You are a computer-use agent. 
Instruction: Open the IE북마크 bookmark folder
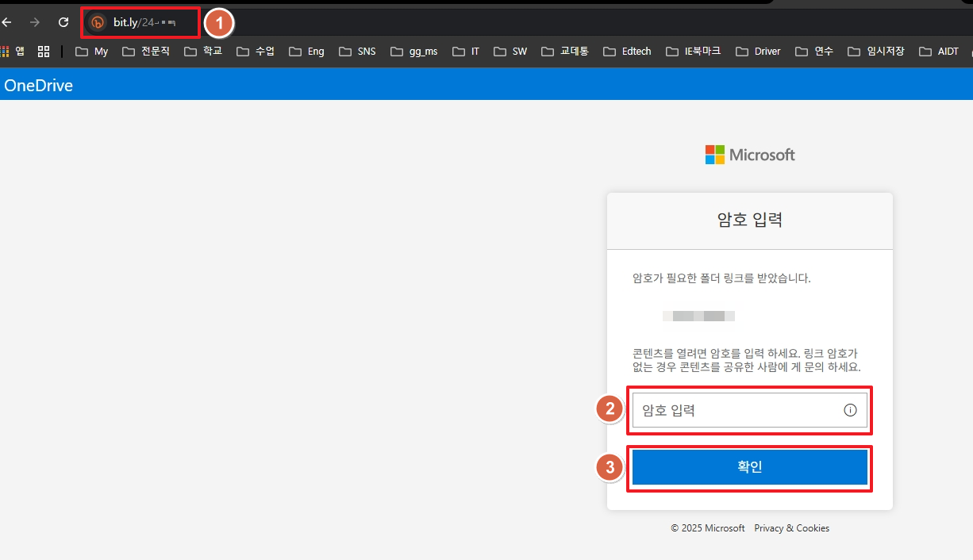click(x=693, y=51)
